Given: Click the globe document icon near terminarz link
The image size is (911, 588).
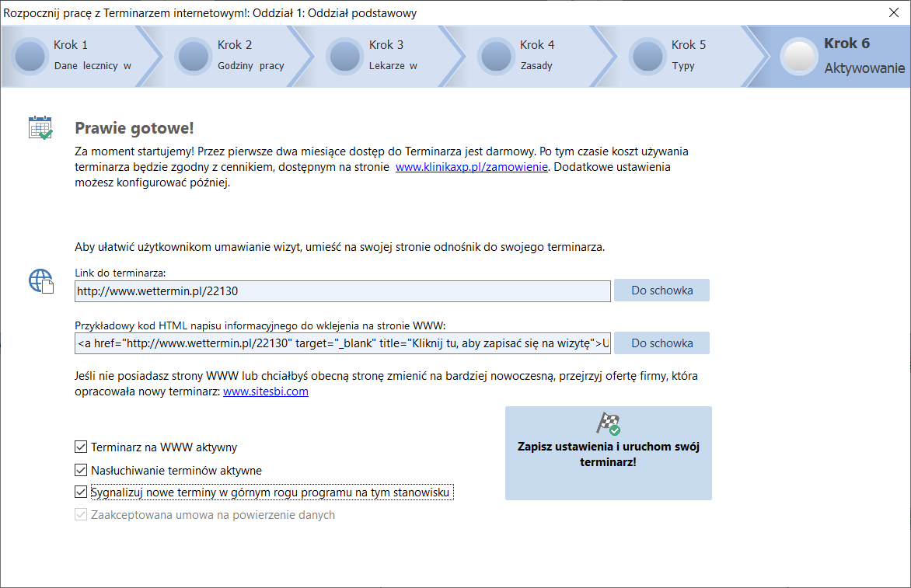Looking at the screenshot, I should click(x=40, y=281).
